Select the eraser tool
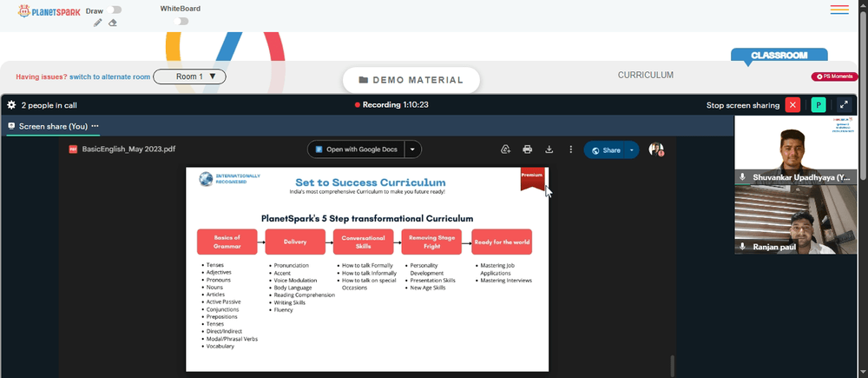 coord(112,23)
